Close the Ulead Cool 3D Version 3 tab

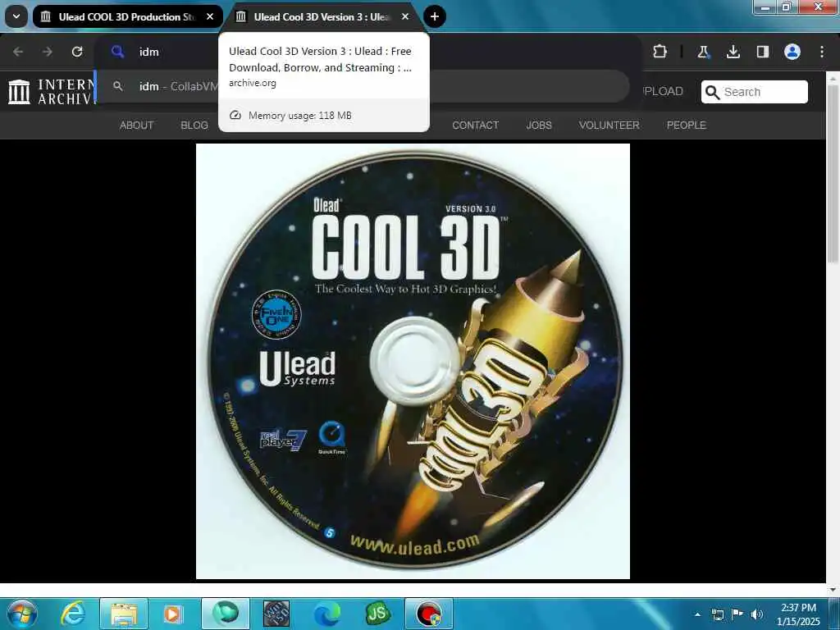click(x=405, y=16)
